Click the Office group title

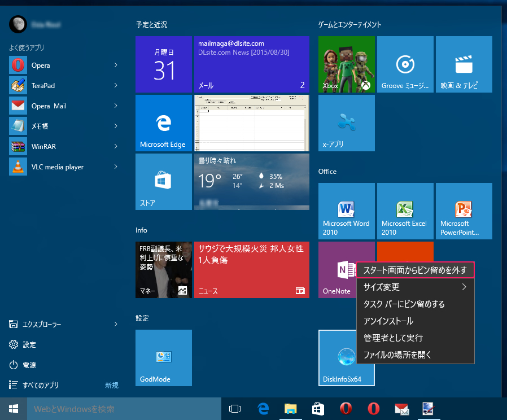point(327,172)
